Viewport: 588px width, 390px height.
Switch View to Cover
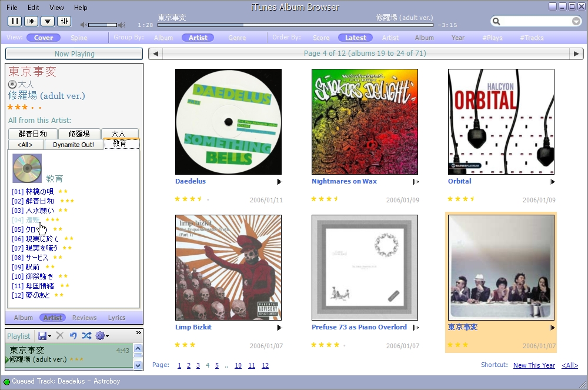pos(44,38)
